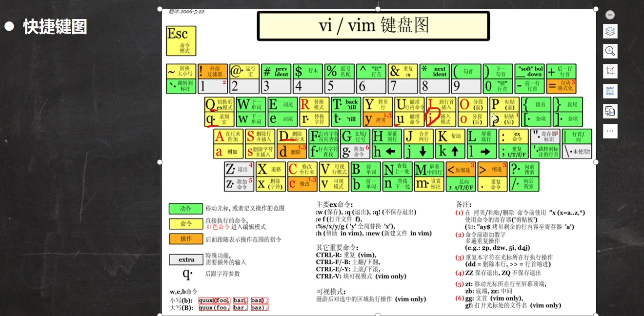Select the slide heading 快捷键图
Viewport: 644px width, 316px height.
tap(55, 27)
